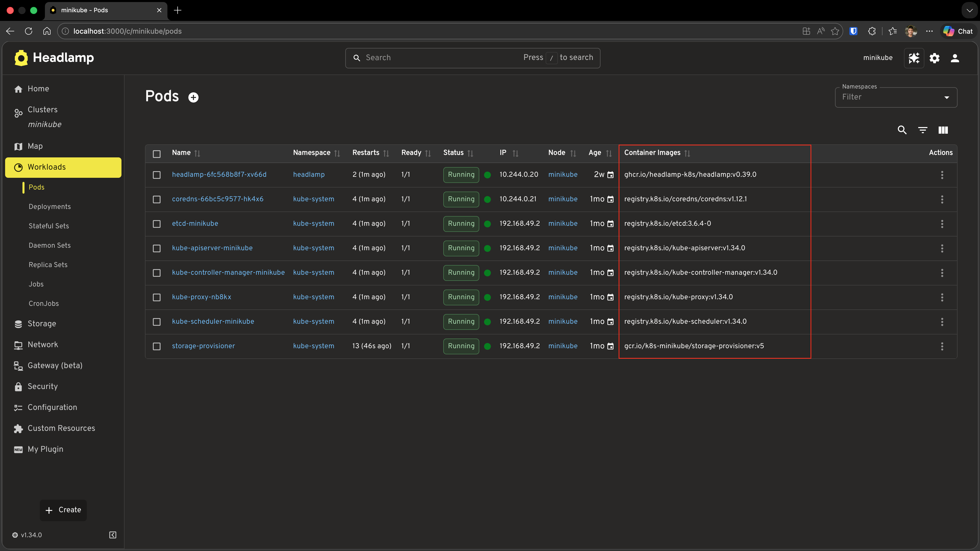Check the checkbox for etcd-minikube pod

click(156, 224)
